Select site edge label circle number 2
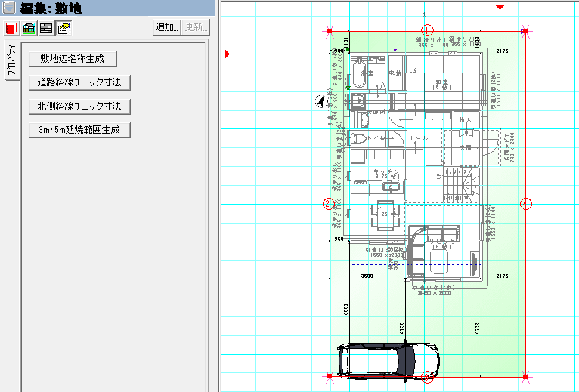579x392 pixels. pos(328,203)
